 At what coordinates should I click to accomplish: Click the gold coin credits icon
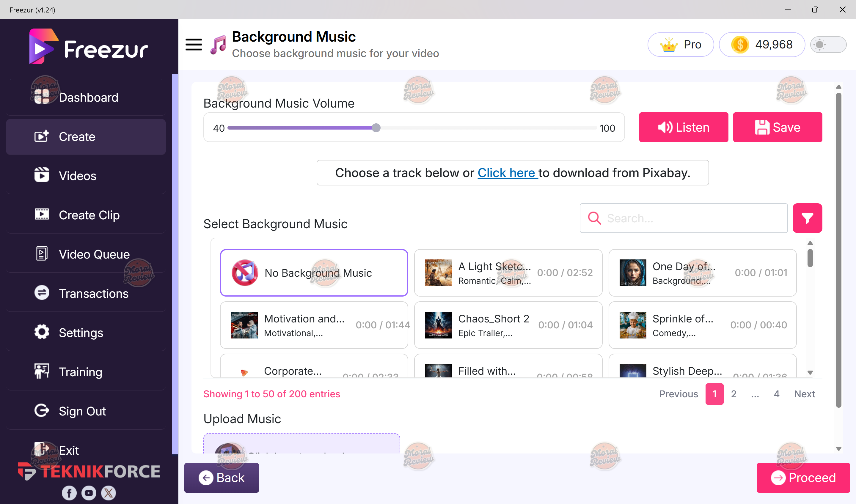(x=740, y=45)
